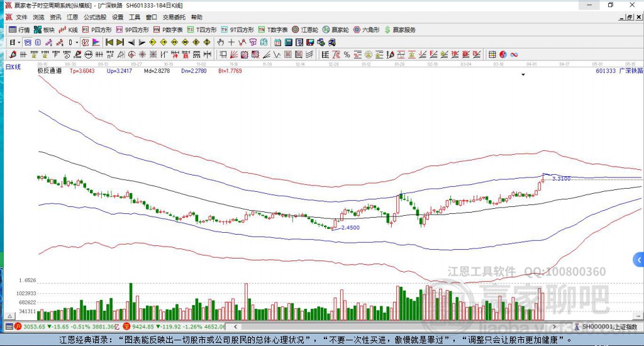This screenshot has height=346, width=644.
Task: Jump to last bar icon
Action: 120,42
